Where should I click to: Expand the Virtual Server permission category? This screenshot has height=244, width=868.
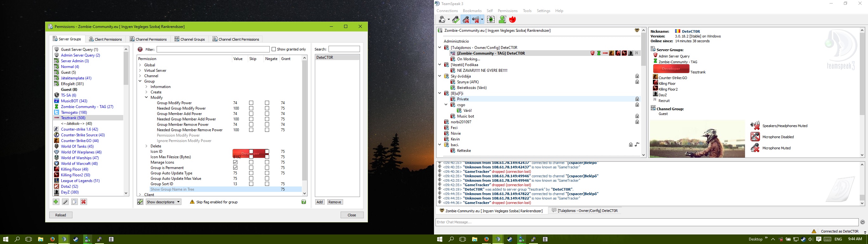pyautogui.click(x=140, y=71)
